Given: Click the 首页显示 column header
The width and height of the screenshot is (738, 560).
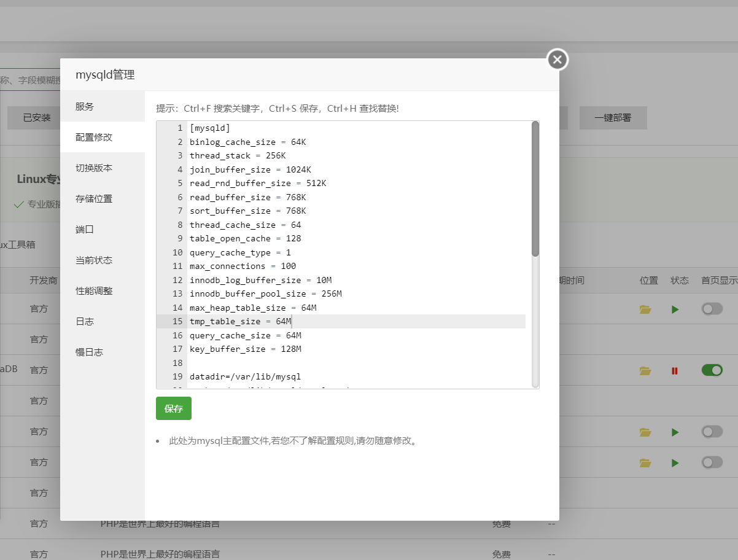Looking at the screenshot, I should [720, 280].
